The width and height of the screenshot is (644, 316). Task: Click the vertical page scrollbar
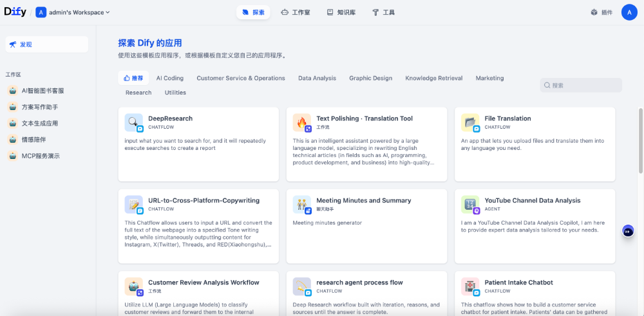(x=641, y=140)
